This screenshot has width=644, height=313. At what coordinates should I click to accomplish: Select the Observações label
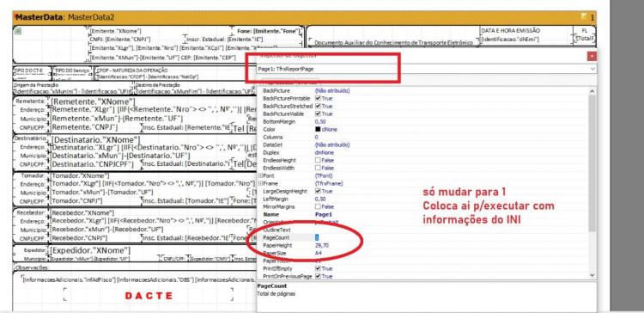32,267
